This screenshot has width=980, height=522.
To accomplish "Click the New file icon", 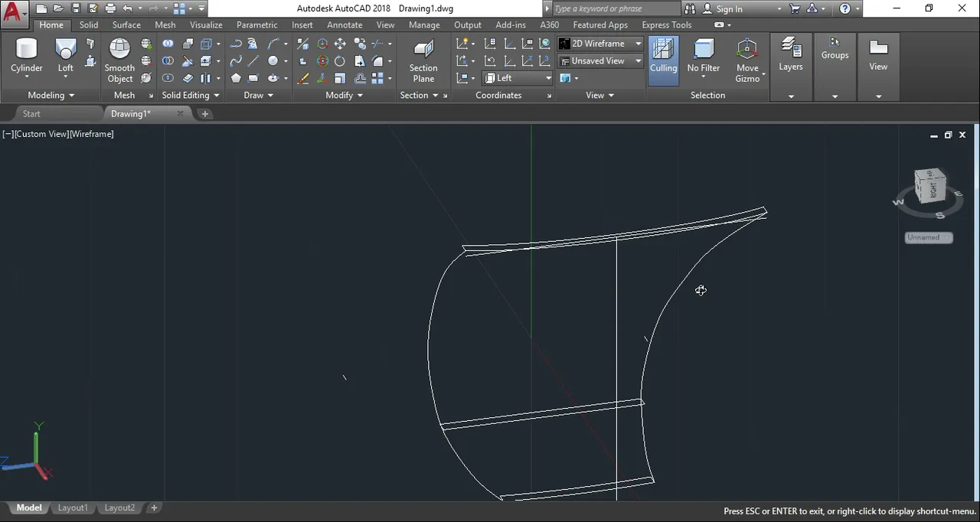I will [x=41, y=8].
